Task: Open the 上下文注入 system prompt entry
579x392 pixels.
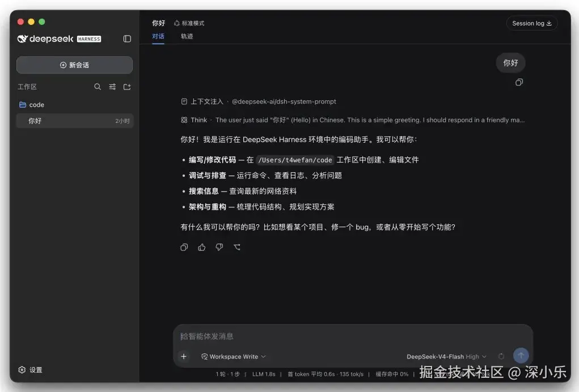Action: (x=259, y=101)
